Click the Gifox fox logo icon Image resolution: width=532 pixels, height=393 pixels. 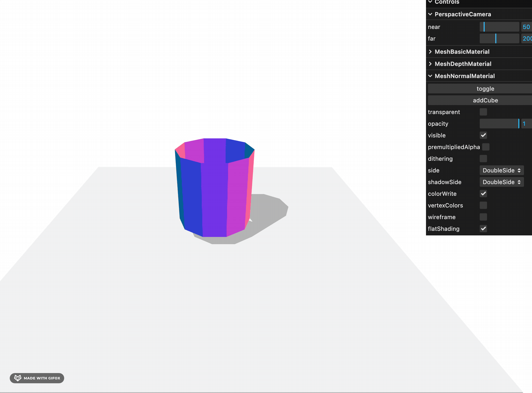click(x=18, y=378)
